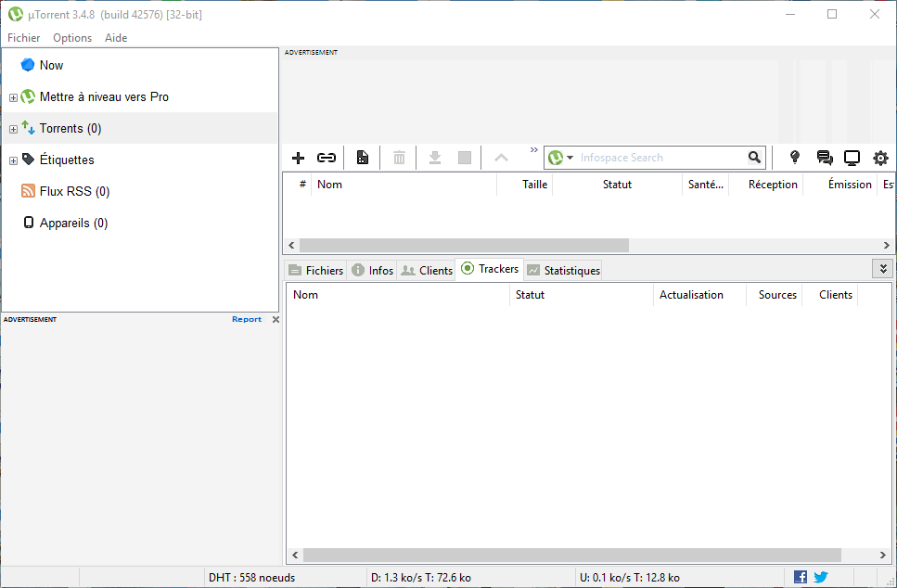Expand the Étiquettes tree node
The image size is (897, 588).
coord(13,160)
